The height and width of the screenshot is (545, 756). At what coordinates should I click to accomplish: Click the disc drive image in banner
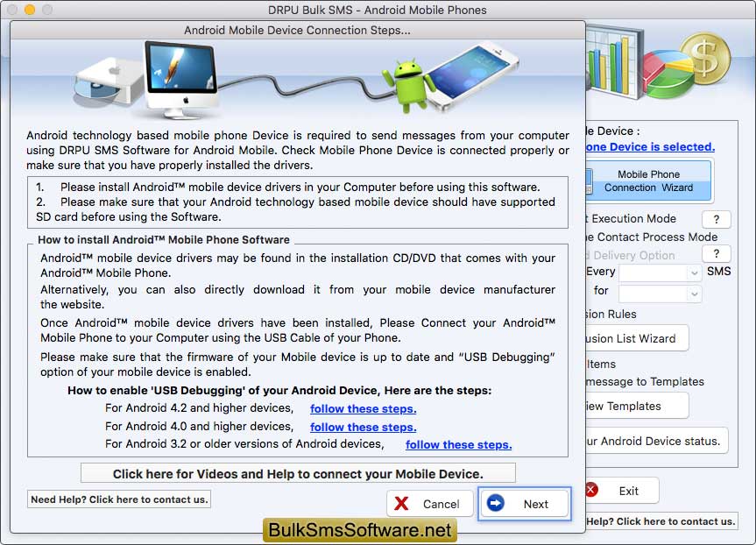(x=110, y=82)
